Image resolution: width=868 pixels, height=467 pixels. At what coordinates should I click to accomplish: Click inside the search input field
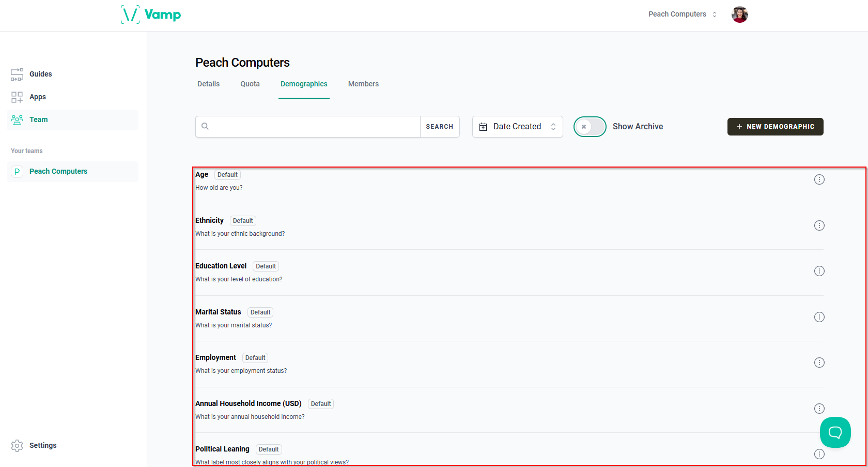click(x=310, y=126)
